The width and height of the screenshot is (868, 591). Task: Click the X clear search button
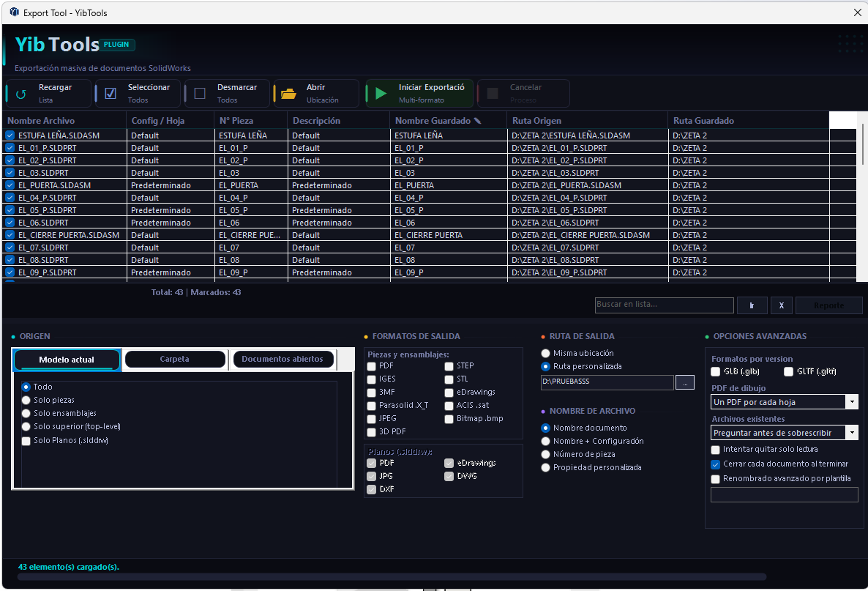tap(781, 305)
